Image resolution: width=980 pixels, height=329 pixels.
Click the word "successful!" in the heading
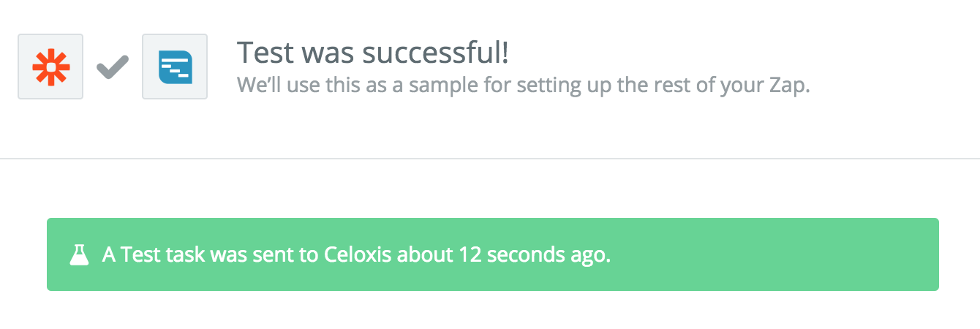[436, 53]
